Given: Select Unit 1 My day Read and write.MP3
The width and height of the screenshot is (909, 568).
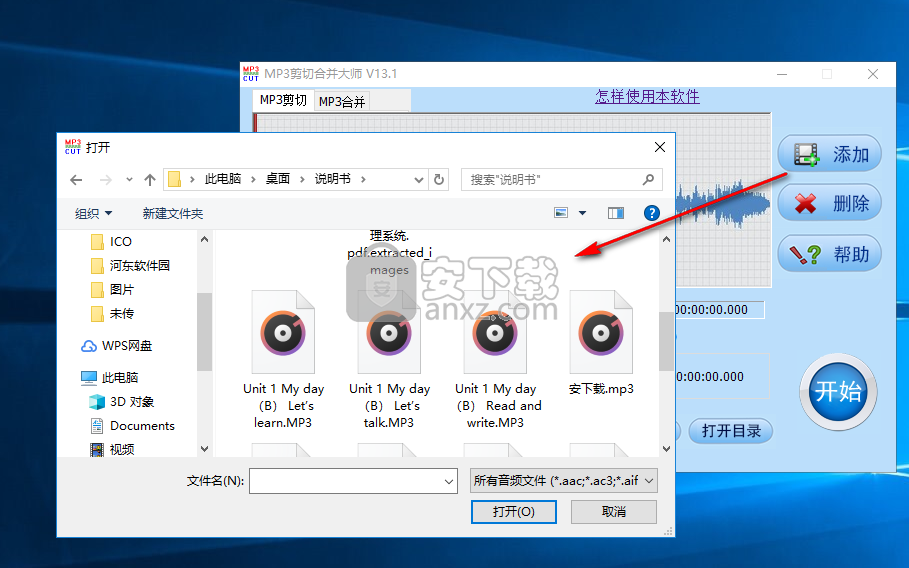Looking at the screenshot, I should [x=496, y=359].
